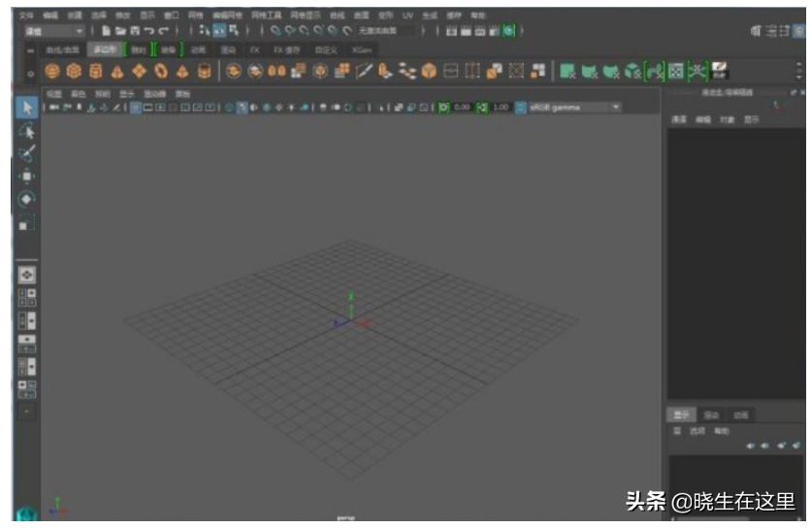Click the gamma value field 1.00

(501, 108)
